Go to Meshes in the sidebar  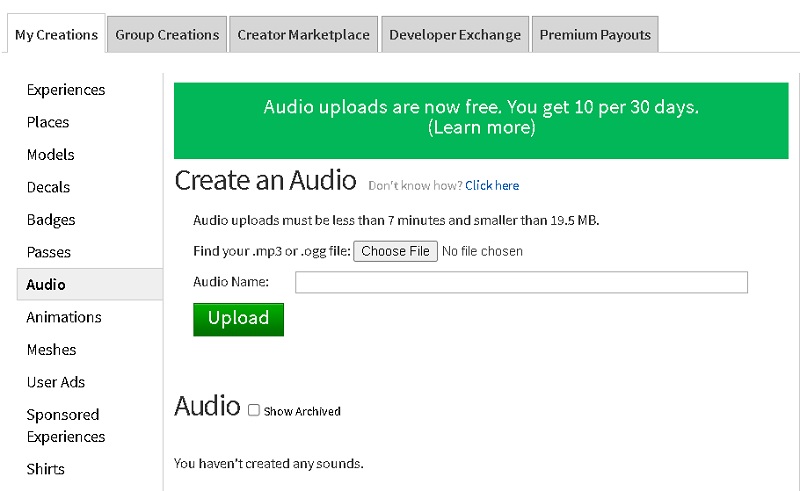[52, 350]
